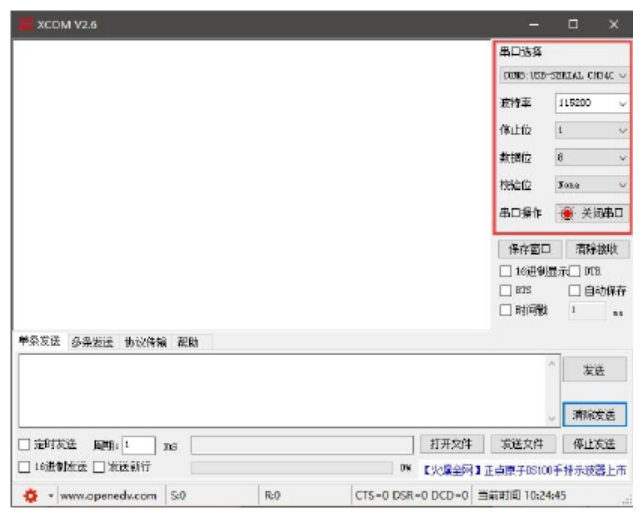Enable 16进制发送 hex send checkbox
The image size is (640, 516).
tap(24, 467)
